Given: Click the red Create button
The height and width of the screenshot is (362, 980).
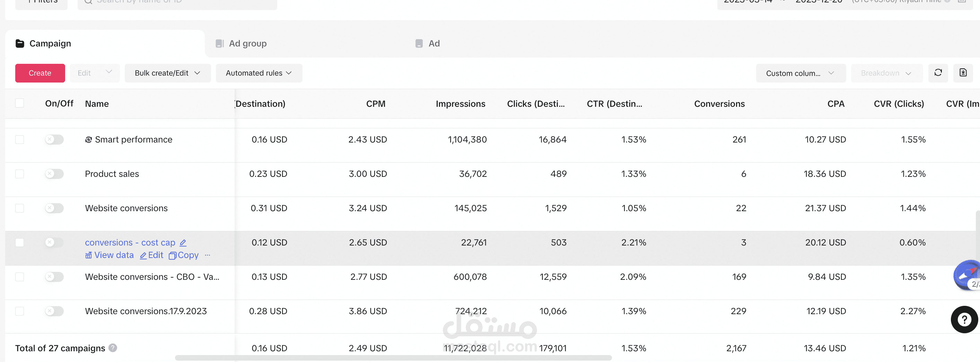Looking at the screenshot, I should tap(40, 73).
